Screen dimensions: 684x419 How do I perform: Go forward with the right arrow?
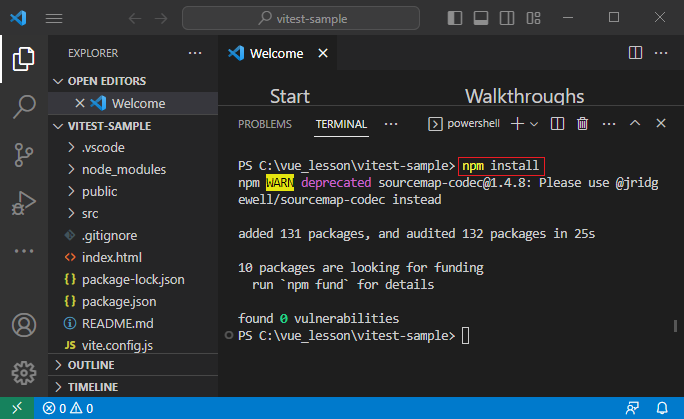click(x=161, y=18)
